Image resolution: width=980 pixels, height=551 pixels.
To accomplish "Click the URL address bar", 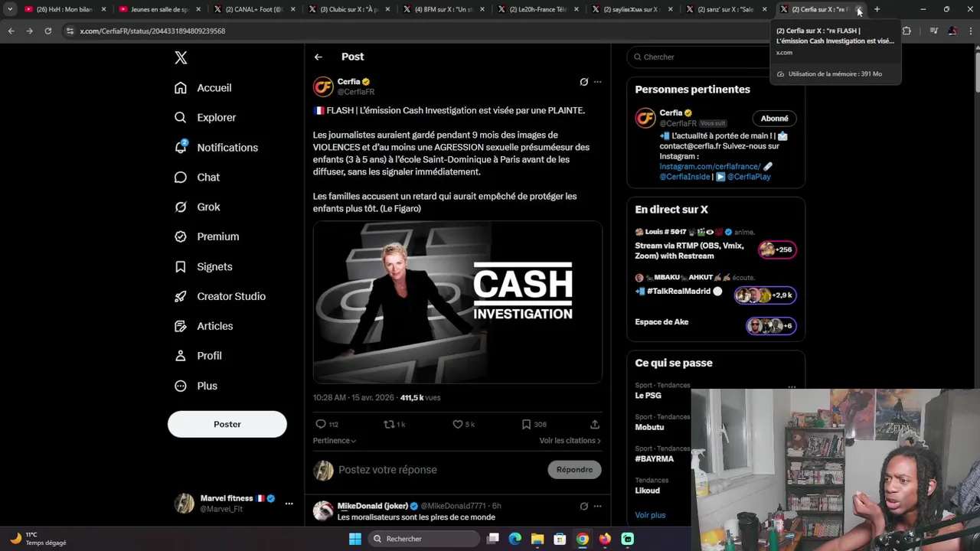I will click(413, 31).
